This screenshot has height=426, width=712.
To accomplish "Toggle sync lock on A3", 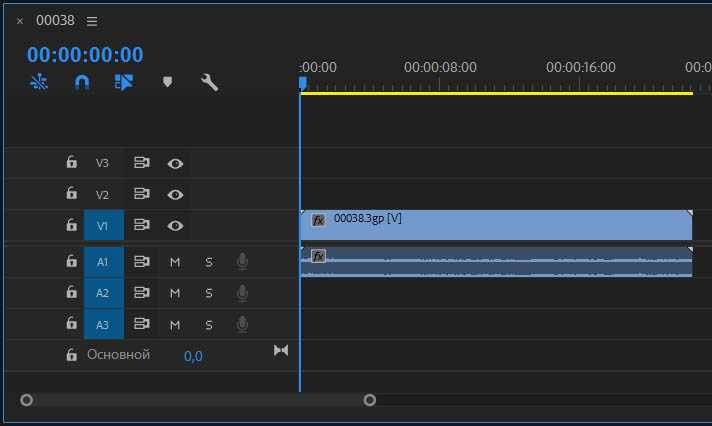I will 142,324.
